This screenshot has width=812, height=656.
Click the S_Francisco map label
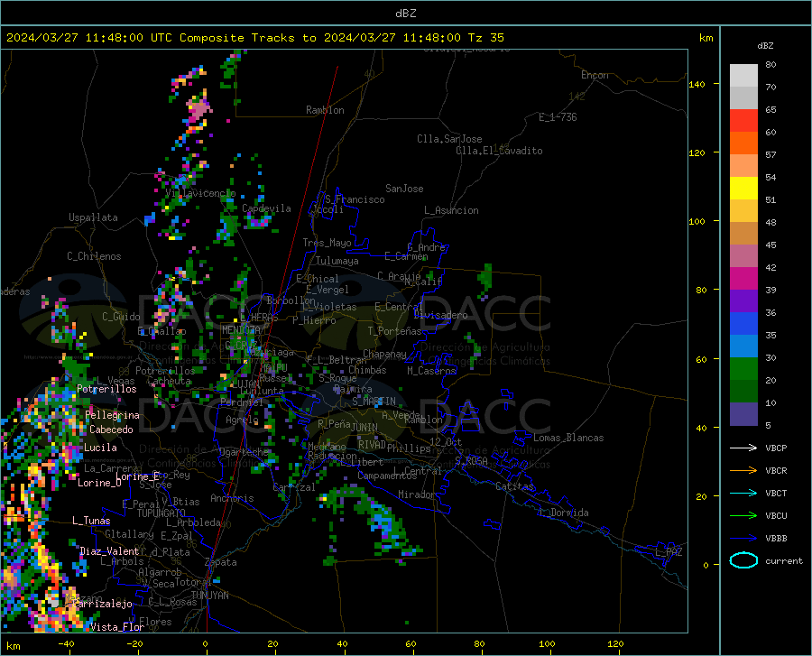click(x=355, y=199)
